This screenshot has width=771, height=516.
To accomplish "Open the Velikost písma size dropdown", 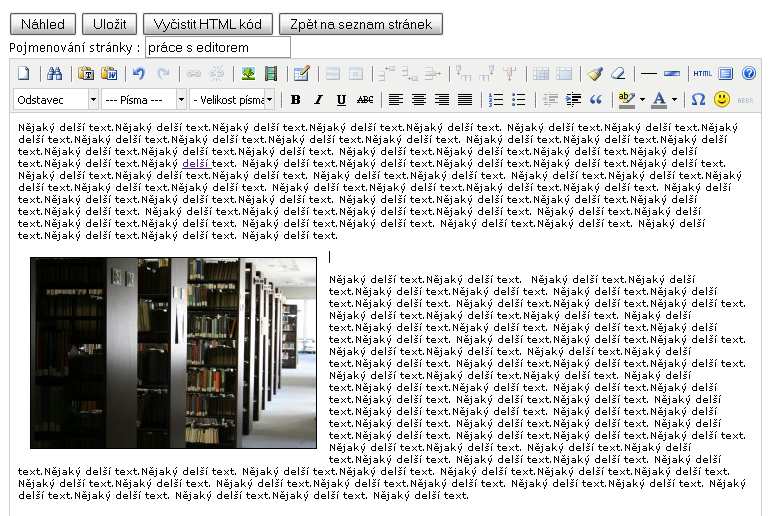I will [232, 100].
